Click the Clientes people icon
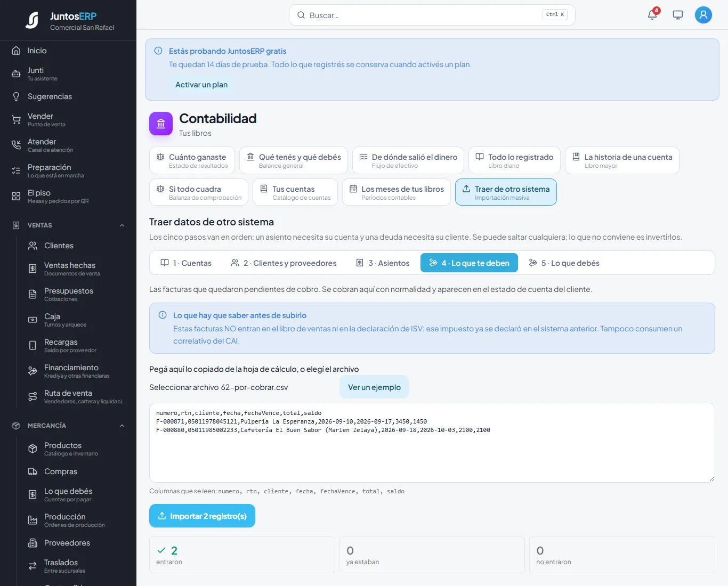This screenshot has width=728, height=586. 33,246
